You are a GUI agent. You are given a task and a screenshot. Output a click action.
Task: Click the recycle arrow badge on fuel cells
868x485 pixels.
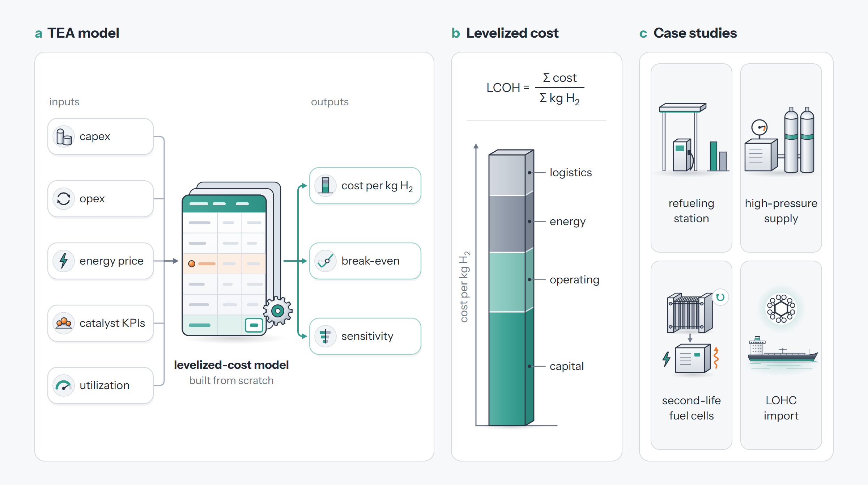pyautogui.click(x=720, y=297)
